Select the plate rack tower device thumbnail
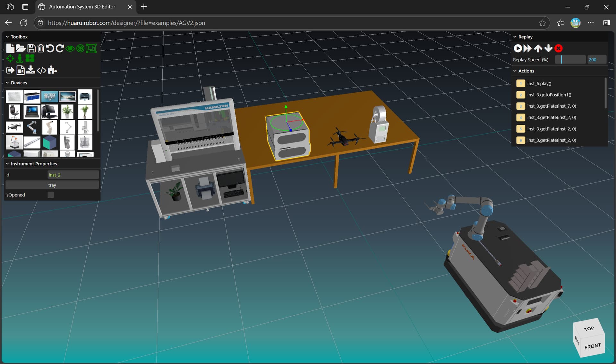Image resolution: width=616 pixels, height=364 pixels. click(67, 143)
